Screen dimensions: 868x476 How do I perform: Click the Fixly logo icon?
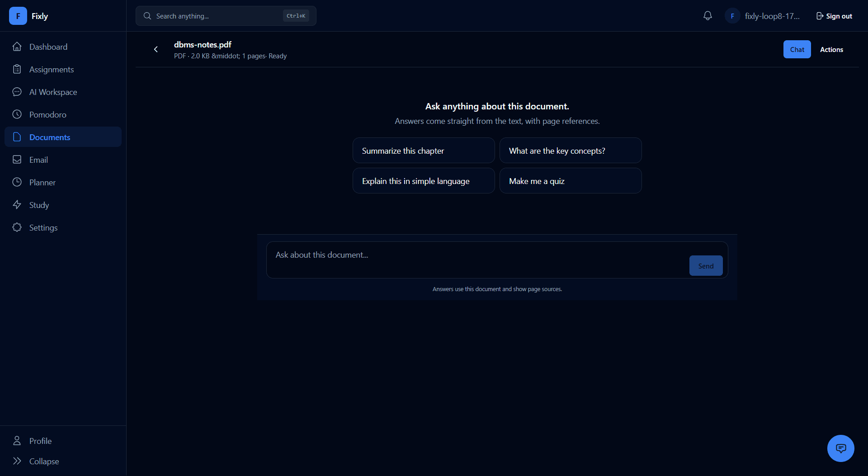[18, 16]
